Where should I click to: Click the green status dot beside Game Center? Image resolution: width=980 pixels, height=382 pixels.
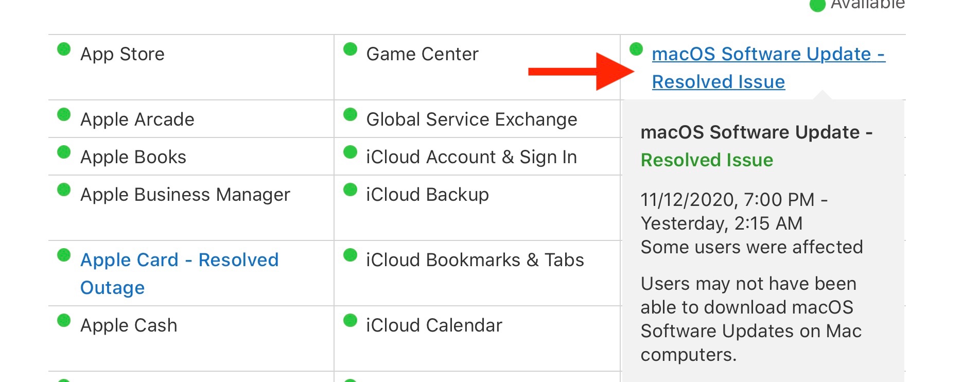click(x=350, y=49)
